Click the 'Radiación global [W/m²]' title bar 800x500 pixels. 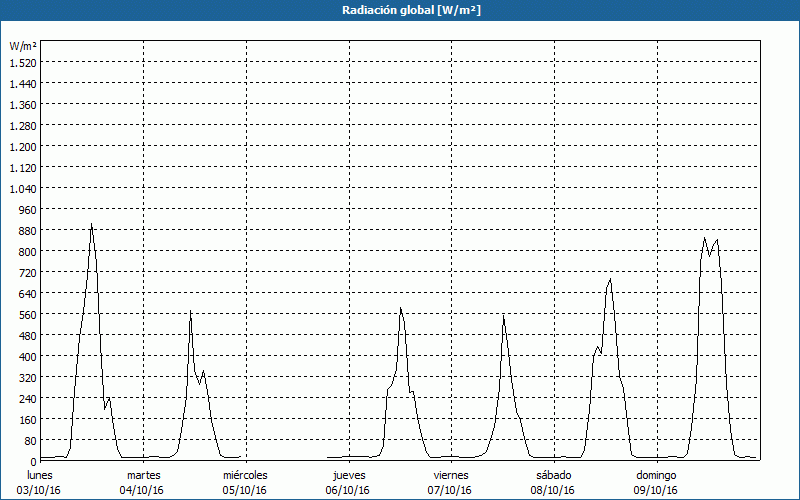click(x=400, y=10)
